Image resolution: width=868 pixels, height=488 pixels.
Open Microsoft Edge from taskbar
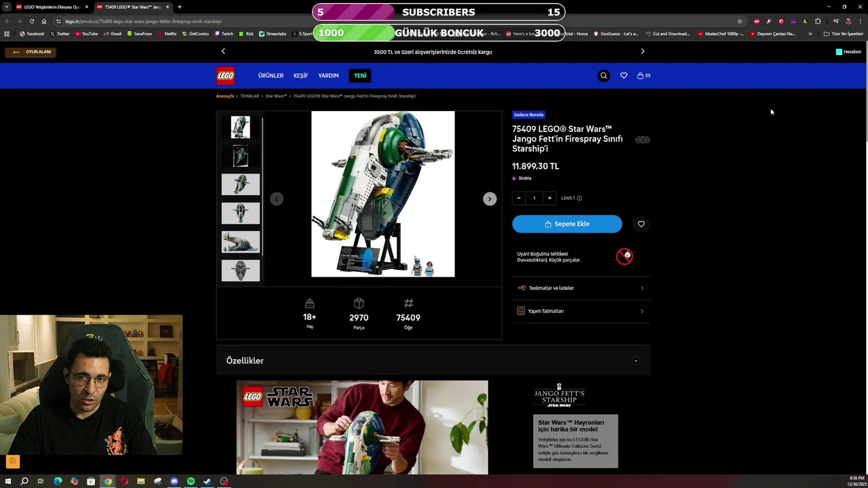58,481
